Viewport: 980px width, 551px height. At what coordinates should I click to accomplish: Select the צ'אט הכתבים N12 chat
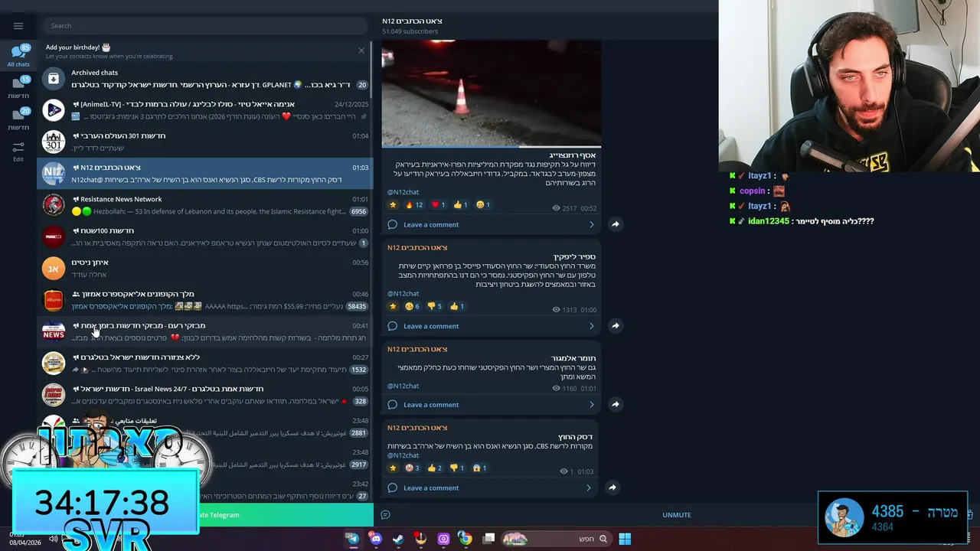(205, 173)
